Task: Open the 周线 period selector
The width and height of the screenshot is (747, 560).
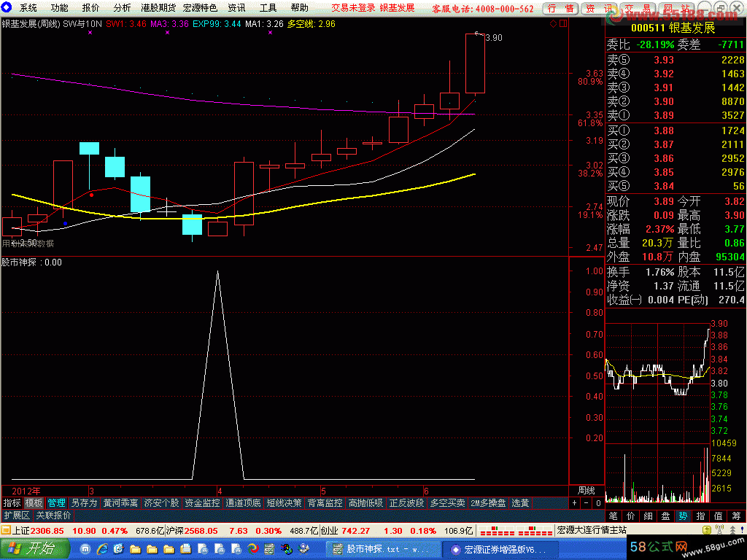Action: click(x=586, y=491)
